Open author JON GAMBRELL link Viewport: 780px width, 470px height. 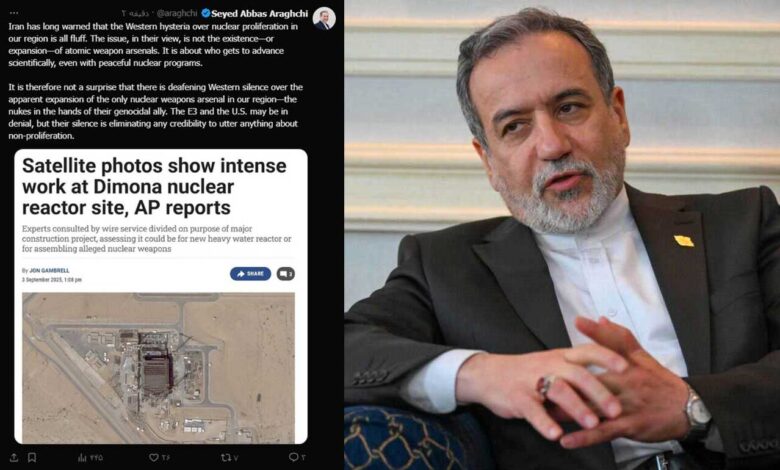pos(49,271)
